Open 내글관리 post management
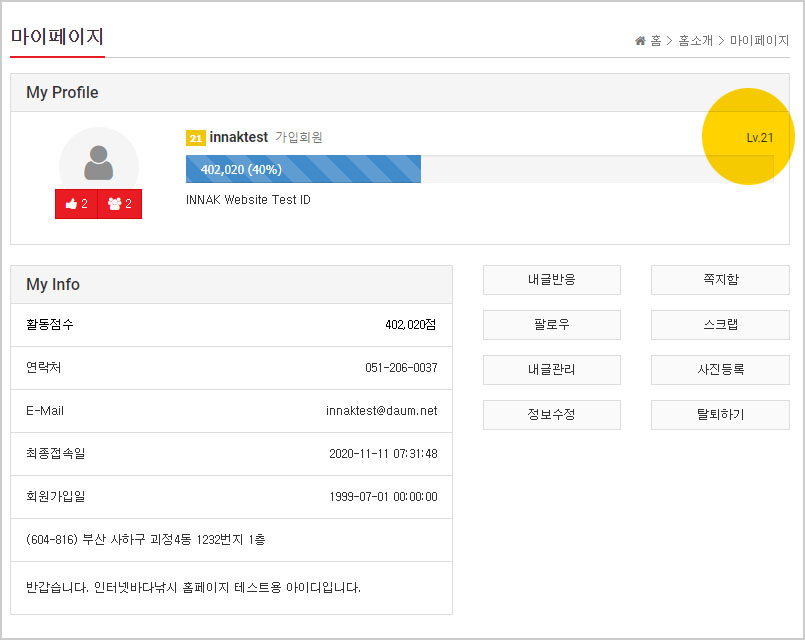Viewport: 805px width, 640px height. tap(551, 370)
